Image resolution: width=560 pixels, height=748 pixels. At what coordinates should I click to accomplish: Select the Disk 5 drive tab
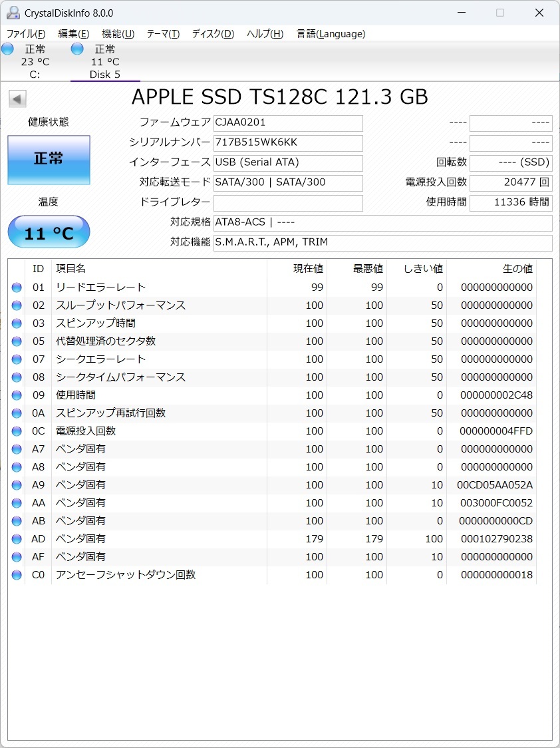click(x=105, y=61)
